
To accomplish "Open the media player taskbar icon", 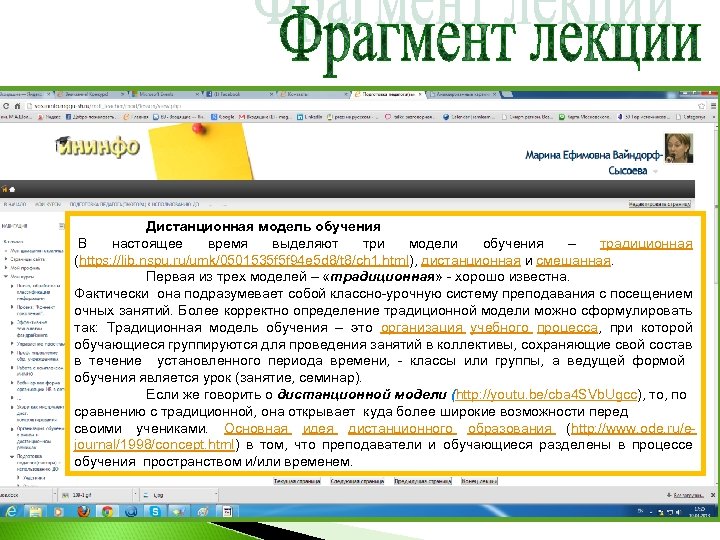I will coord(59,511).
